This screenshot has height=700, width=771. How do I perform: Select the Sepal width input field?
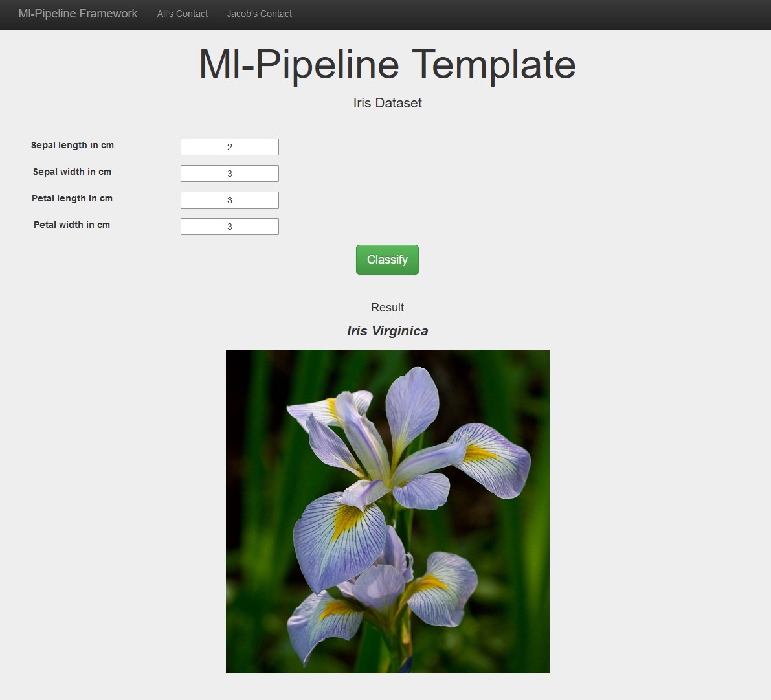point(229,173)
